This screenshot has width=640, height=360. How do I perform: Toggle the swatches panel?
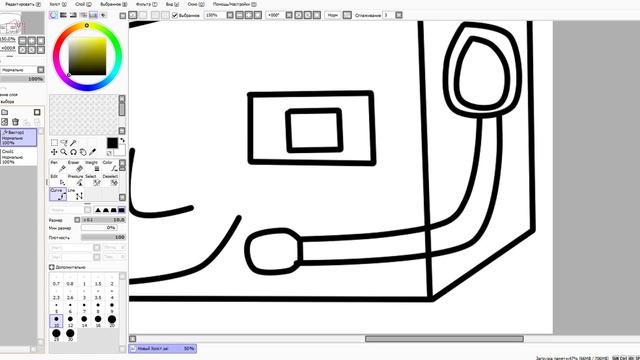(x=93, y=15)
